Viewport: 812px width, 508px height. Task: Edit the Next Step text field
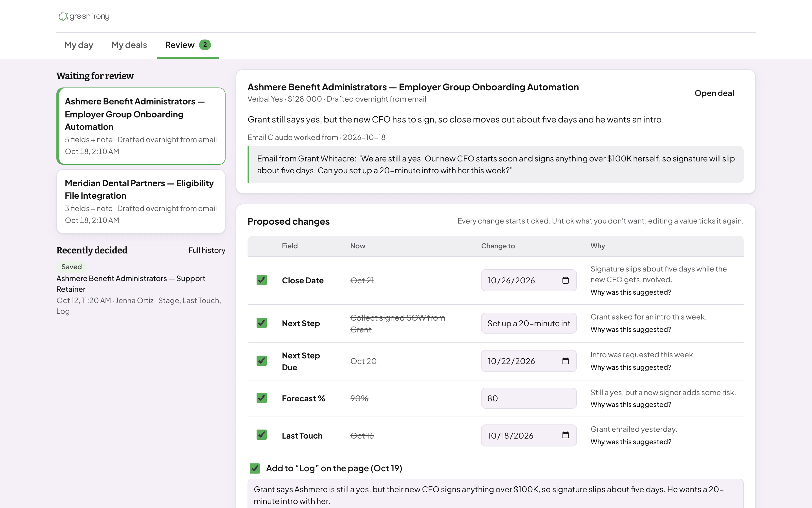coord(529,323)
